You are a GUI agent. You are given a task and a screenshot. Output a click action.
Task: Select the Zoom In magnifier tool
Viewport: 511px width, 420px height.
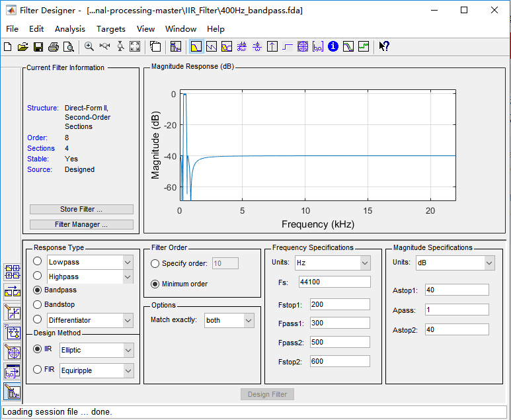[89, 47]
